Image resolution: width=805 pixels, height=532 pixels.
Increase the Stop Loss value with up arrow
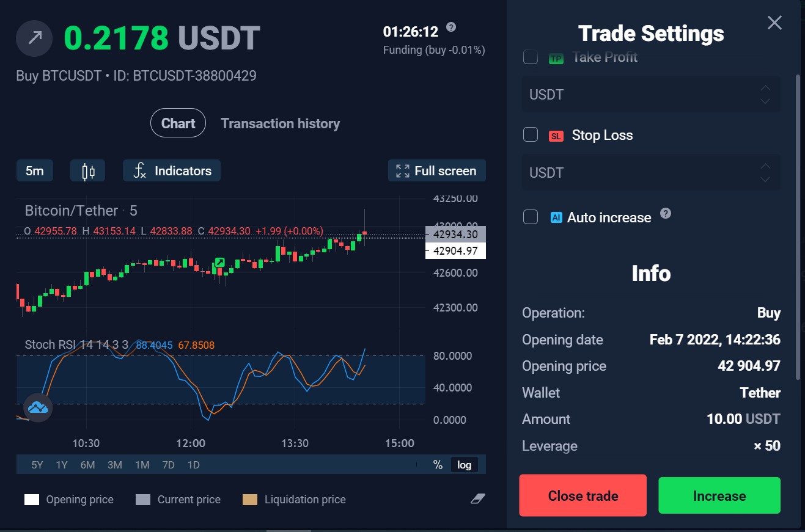765,166
